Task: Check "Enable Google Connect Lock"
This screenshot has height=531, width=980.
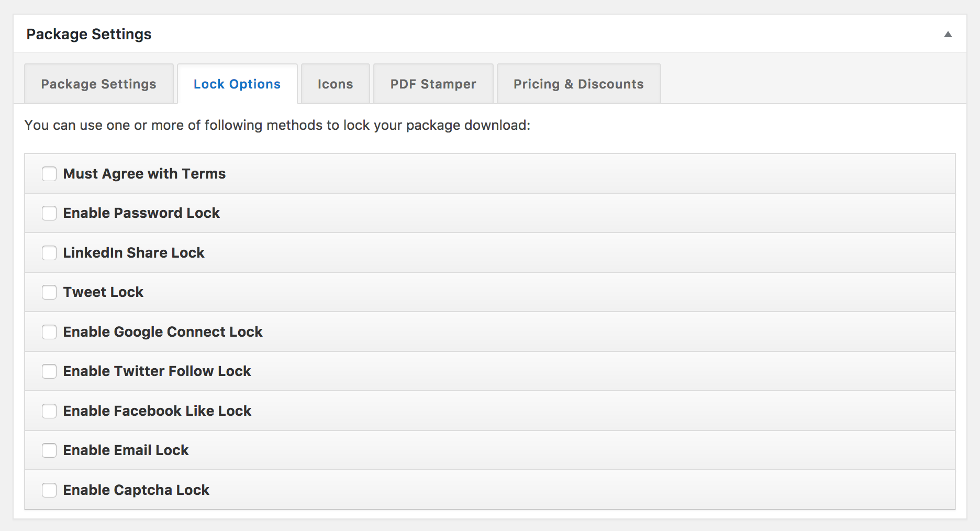Action: (x=49, y=331)
